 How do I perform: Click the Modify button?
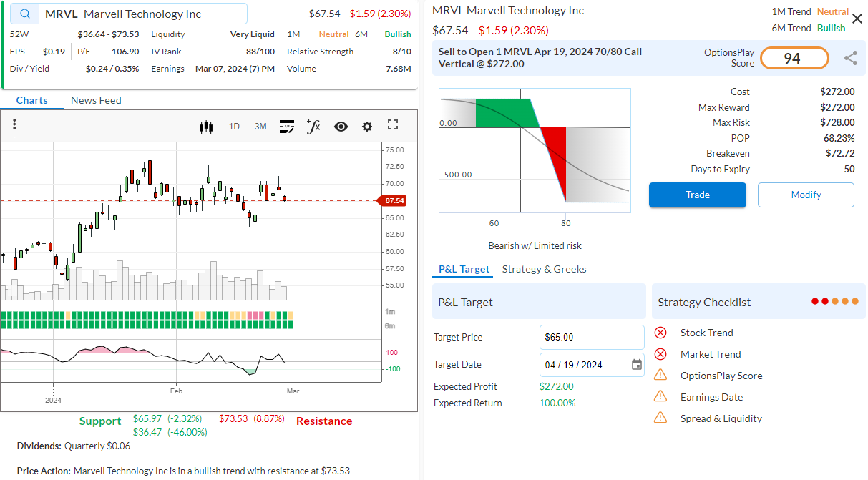pyautogui.click(x=806, y=195)
